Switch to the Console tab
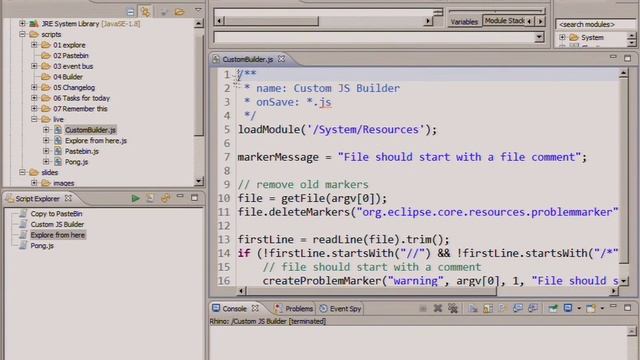640x360 pixels. pos(234,309)
